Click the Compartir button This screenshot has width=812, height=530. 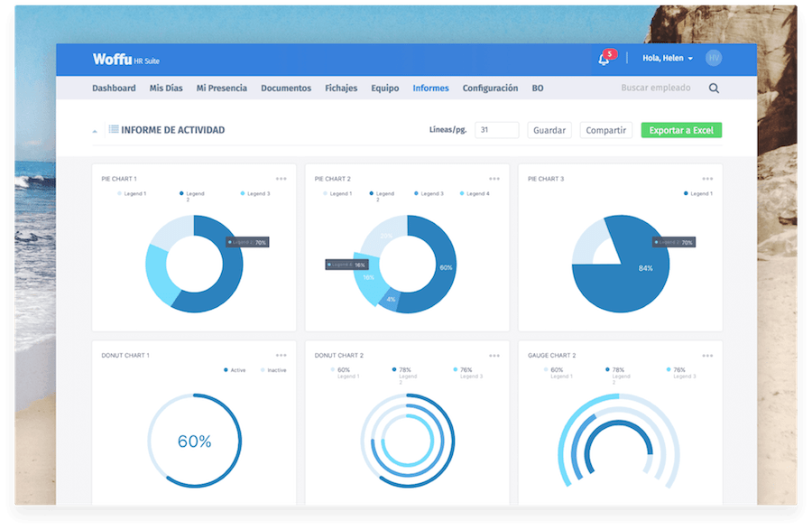606,130
